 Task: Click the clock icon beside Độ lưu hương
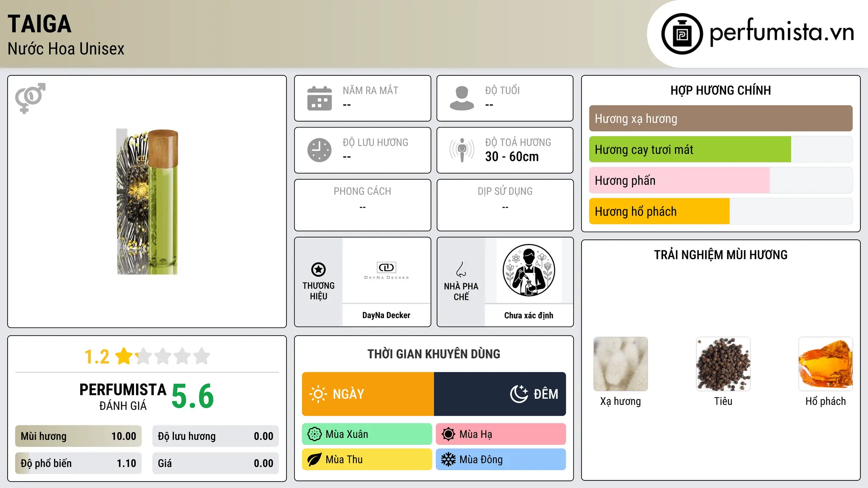pos(320,150)
